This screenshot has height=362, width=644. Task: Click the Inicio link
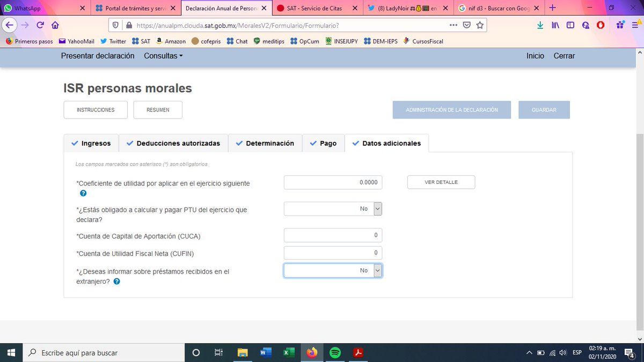click(535, 56)
